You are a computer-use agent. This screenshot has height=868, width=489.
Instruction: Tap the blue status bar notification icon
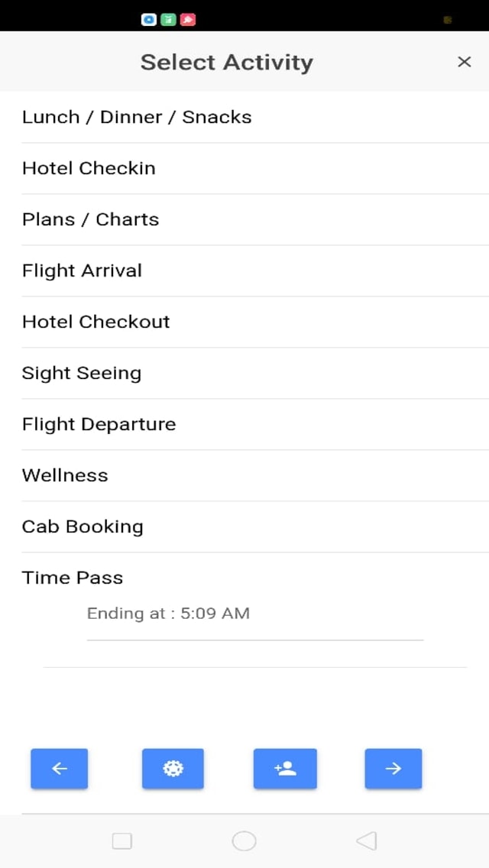[x=149, y=20]
